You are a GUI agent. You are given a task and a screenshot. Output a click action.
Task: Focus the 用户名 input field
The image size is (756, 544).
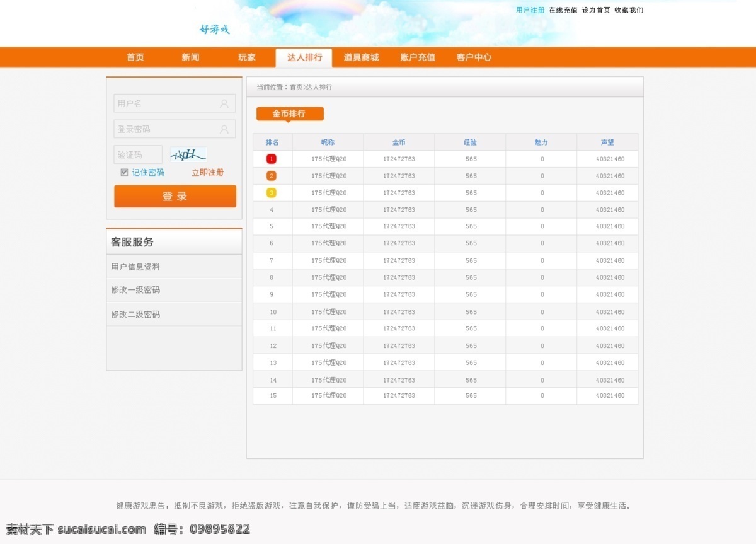[x=175, y=103]
